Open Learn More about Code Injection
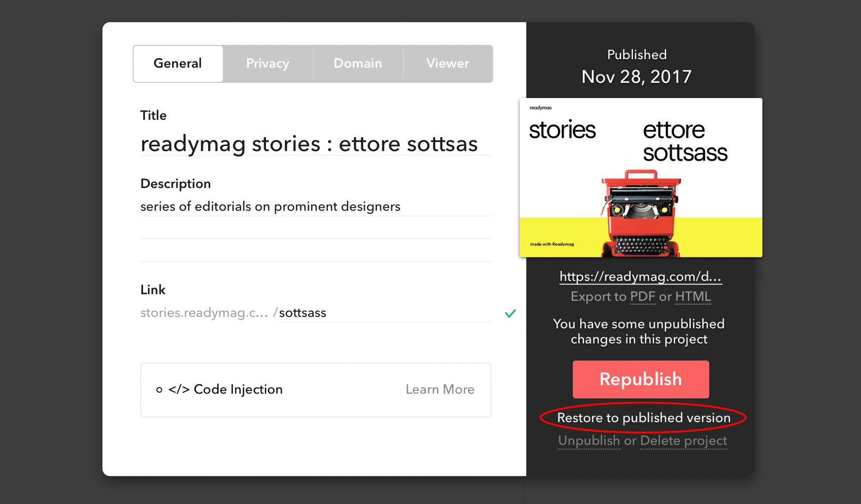 pos(440,390)
